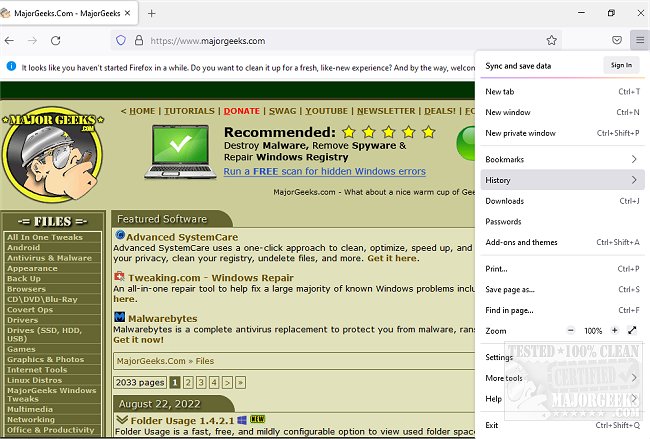The width and height of the screenshot is (650, 439).
Task: Click the info icon in notification bar
Action: (x=11, y=66)
